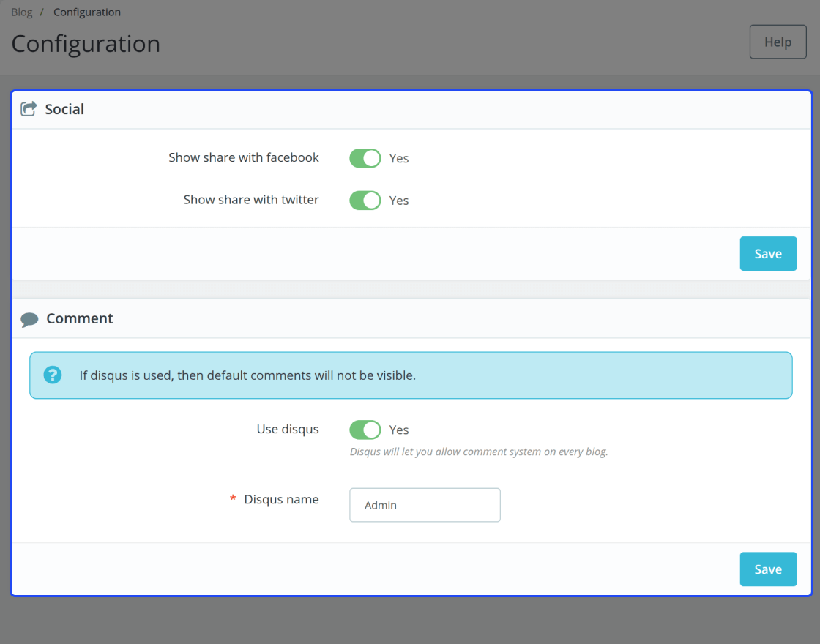
Task: Toggle Show share with twitter switch
Action: 365,201
